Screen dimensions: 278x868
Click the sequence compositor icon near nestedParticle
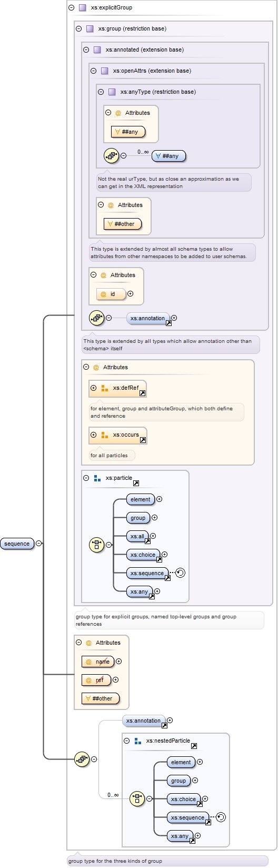[82, 759]
